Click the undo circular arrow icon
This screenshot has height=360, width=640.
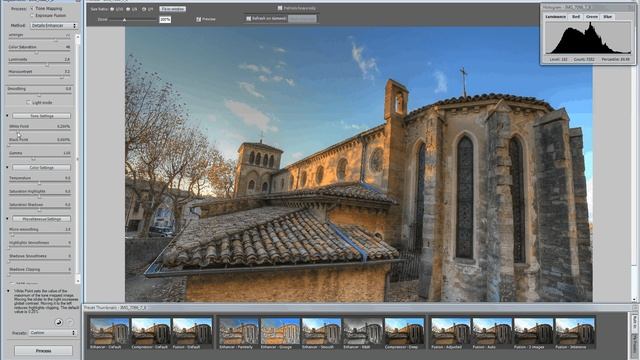click(59, 322)
